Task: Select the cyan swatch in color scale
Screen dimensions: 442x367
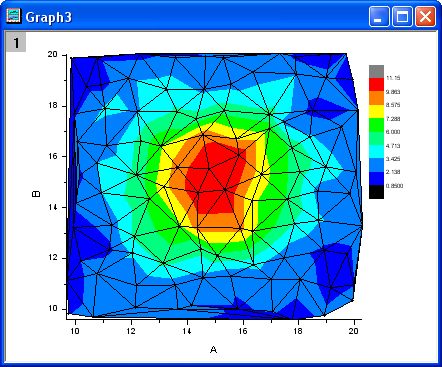Action: click(376, 152)
